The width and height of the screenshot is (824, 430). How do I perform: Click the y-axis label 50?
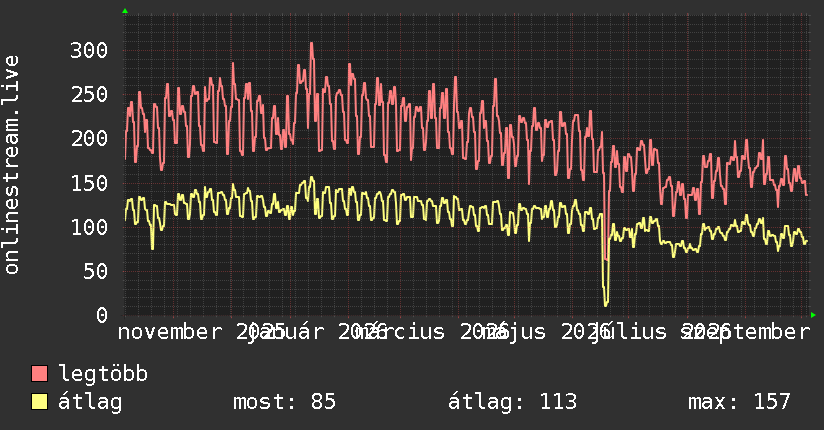(96, 271)
